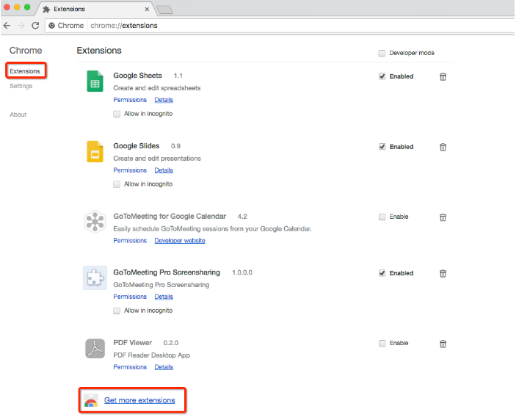This screenshot has width=519, height=420.
Task: Uncheck Enabled for Google Slides
Action: (x=382, y=147)
